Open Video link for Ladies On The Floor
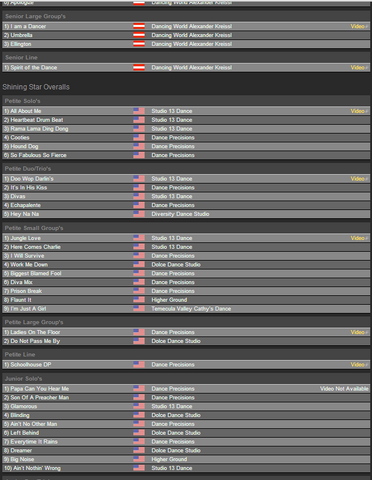This screenshot has width=372, height=480. 359,332
